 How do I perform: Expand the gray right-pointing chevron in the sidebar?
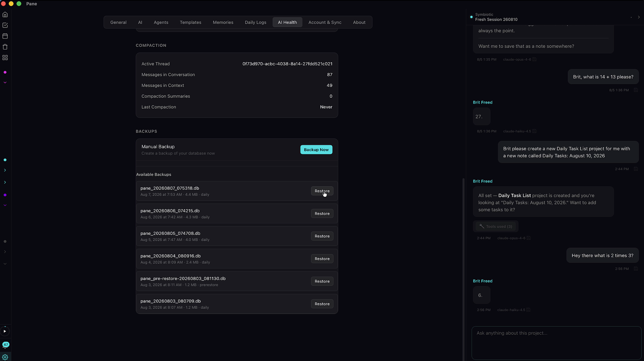pos(5,252)
